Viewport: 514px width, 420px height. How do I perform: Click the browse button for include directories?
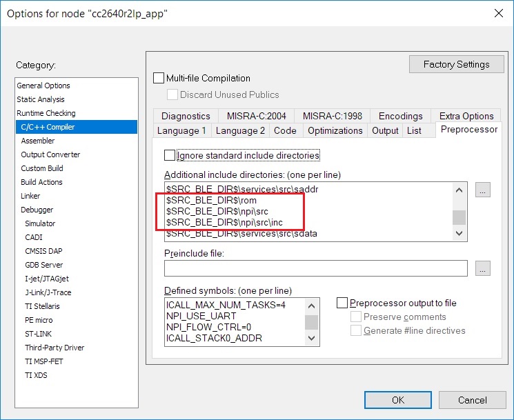(482, 190)
